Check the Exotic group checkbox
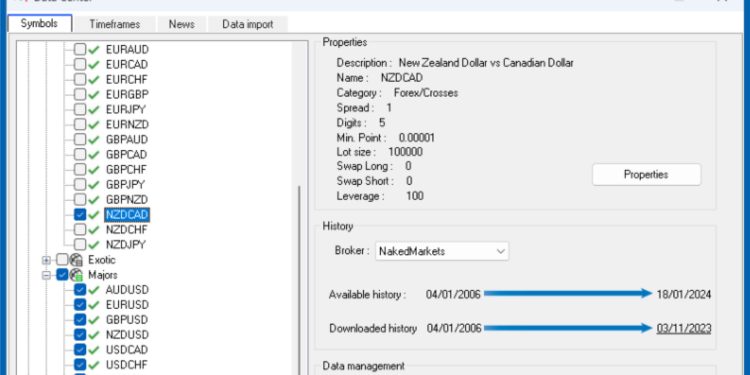Image resolution: width=750 pixels, height=375 pixels. (x=62, y=260)
